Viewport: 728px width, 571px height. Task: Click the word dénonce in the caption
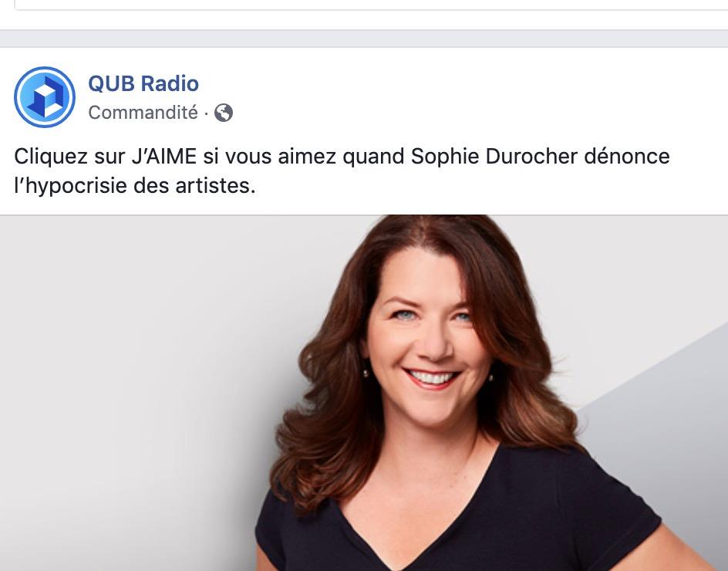click(x=627, y=156)
